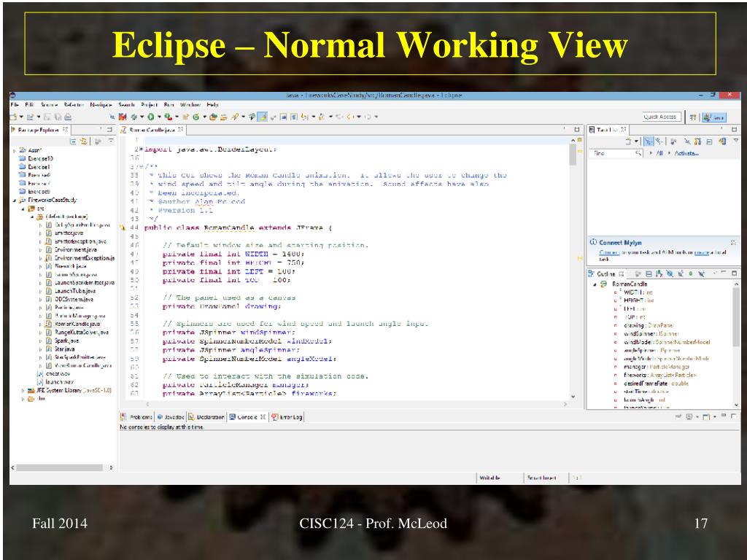747x560 pixels.
Task: Click the editor vertical scrollbar thumb
Action: (573, 155)
